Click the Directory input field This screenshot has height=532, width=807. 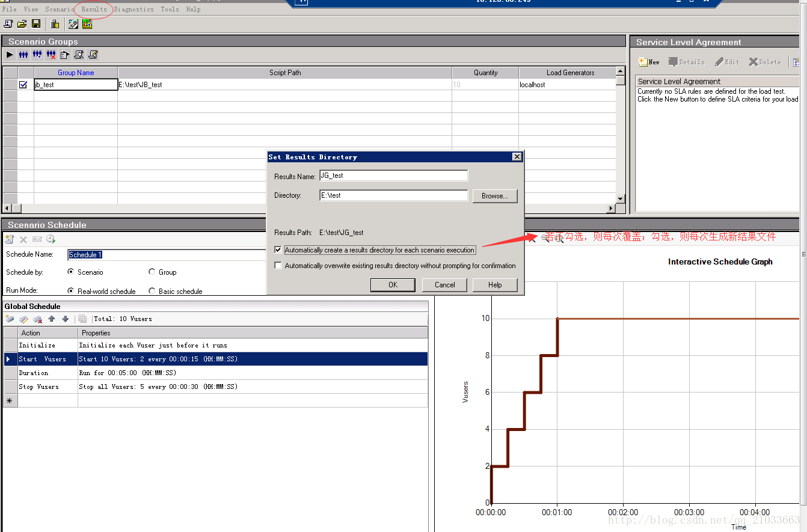tap(394, 195)
